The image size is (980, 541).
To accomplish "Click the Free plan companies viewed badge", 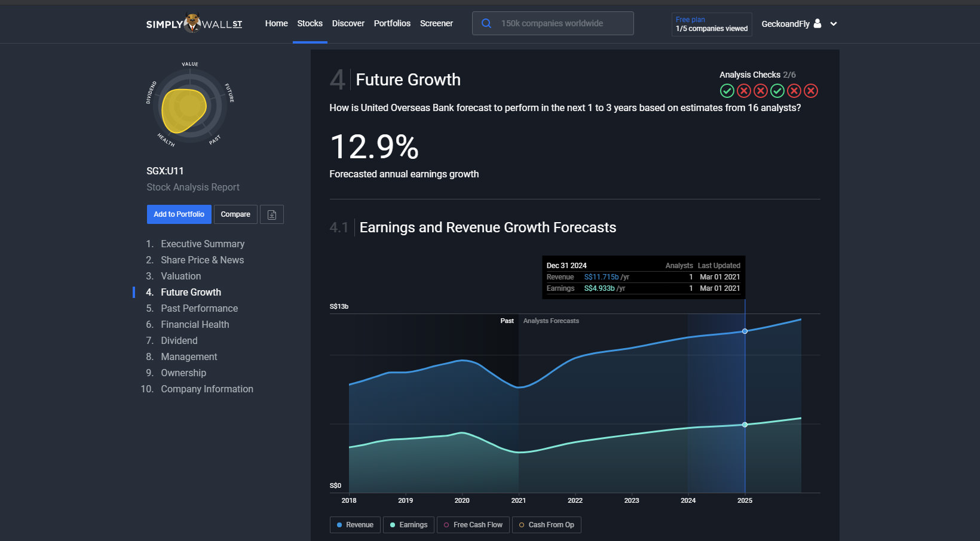I will coord(712,24).
